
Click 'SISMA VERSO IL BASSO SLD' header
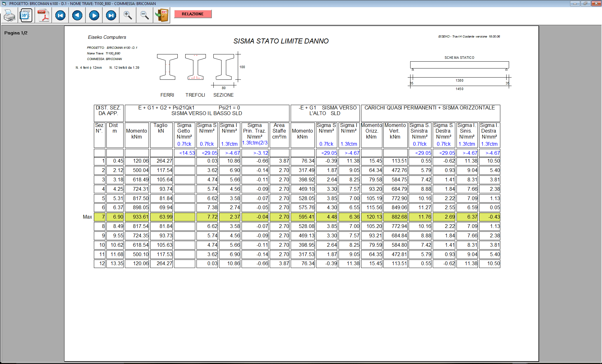[207, 114]
